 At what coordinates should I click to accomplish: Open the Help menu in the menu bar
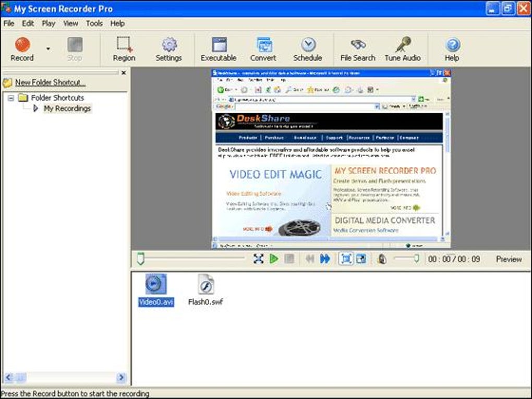coord(117,23)
